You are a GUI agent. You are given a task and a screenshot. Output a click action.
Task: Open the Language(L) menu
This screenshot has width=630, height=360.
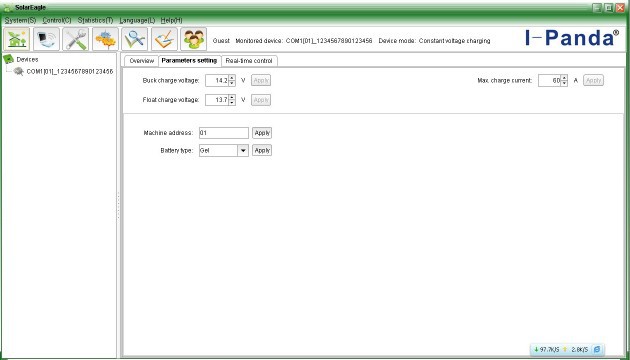[x=137, y=20]
